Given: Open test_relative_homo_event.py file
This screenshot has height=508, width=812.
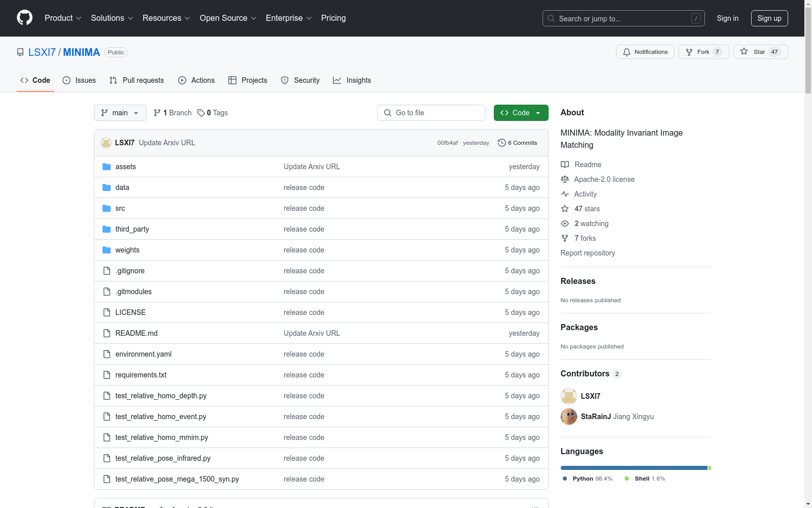Looking at the screenshot, I should click(x=160, y=417).
